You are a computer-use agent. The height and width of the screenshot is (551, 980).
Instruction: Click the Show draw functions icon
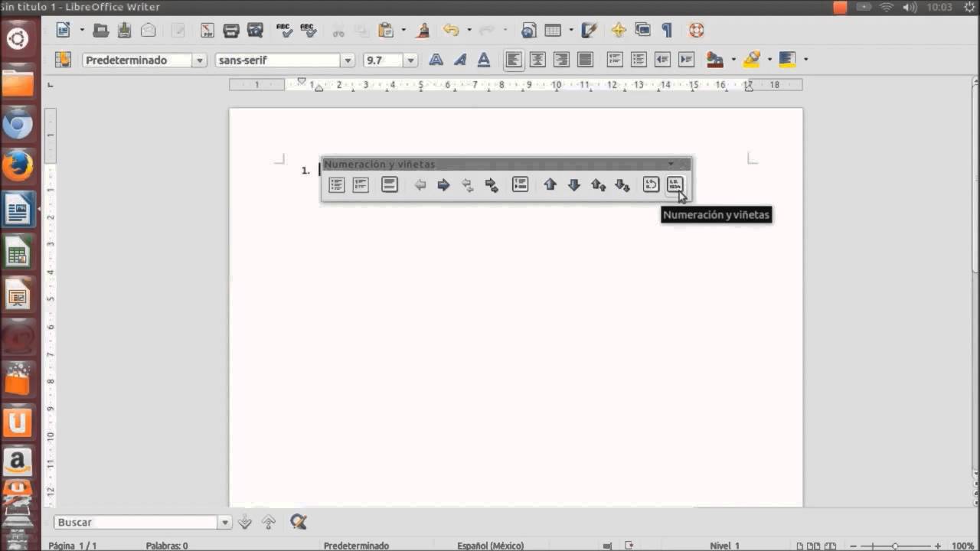[x=589, y=31]
